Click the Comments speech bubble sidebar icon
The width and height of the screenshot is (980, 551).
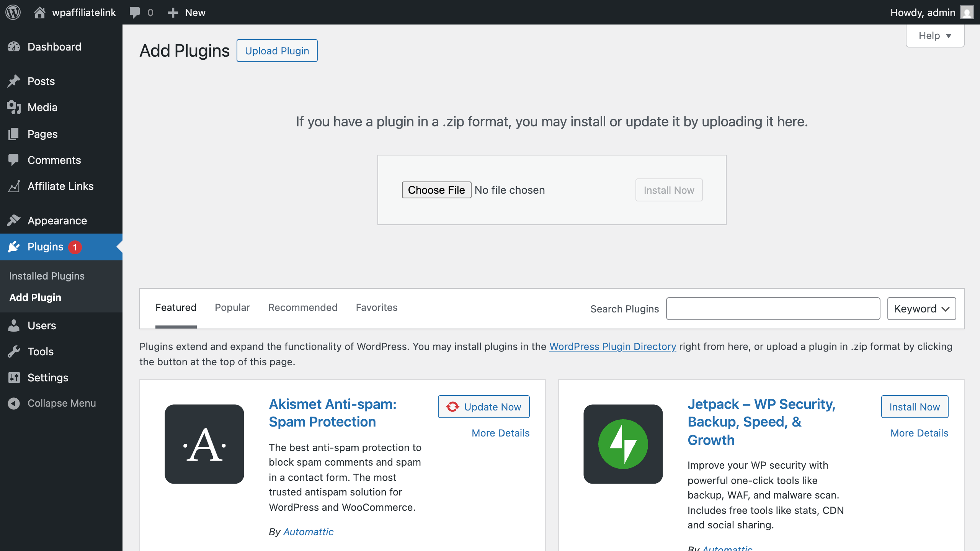point(14,160)
